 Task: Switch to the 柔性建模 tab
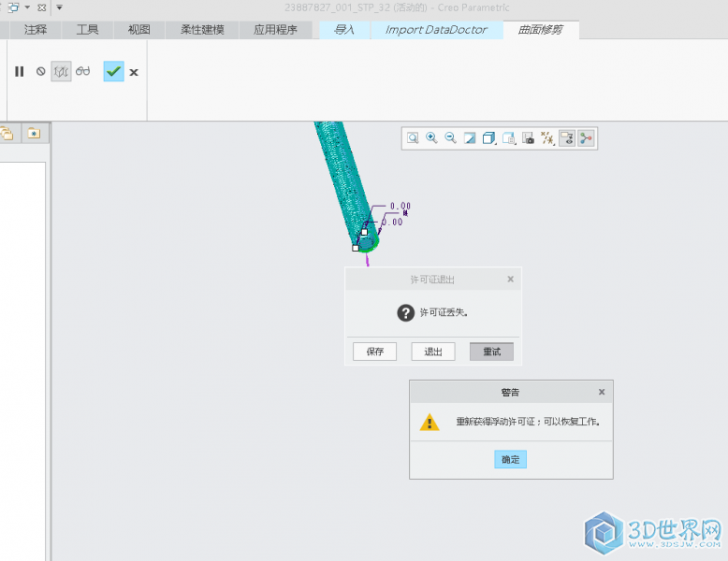pos(202,30)
